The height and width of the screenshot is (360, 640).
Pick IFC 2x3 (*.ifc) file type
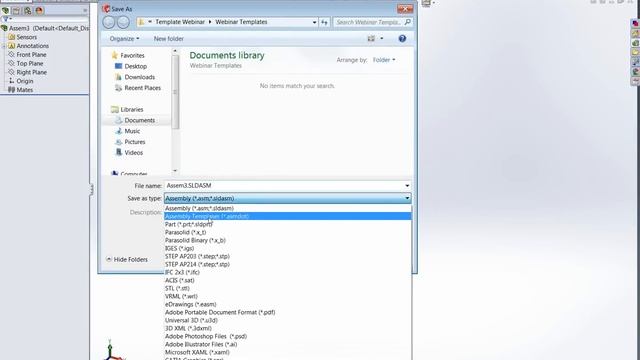[287, 272]
